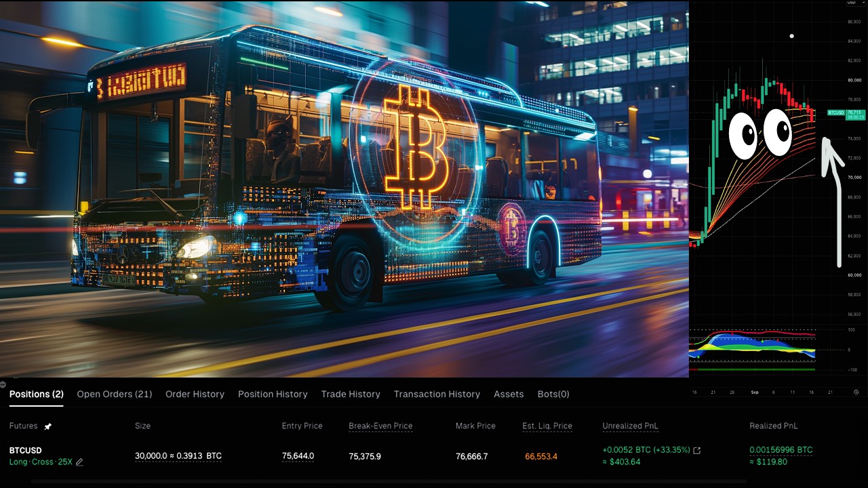Viewport: 868px width, 488px height.
Task: Click the break-even price value 75,375.9
Action: 365,456
